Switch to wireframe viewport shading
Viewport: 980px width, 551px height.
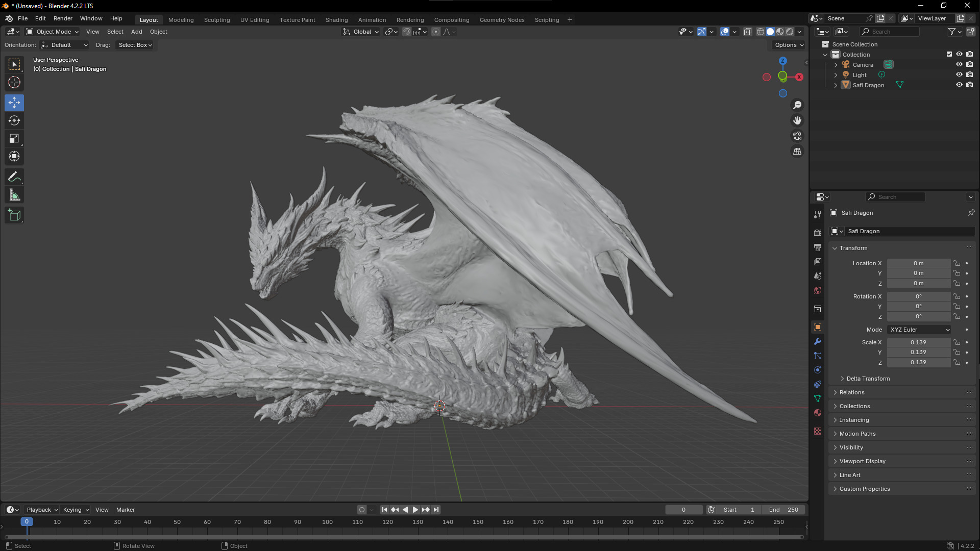click(761, 32)
